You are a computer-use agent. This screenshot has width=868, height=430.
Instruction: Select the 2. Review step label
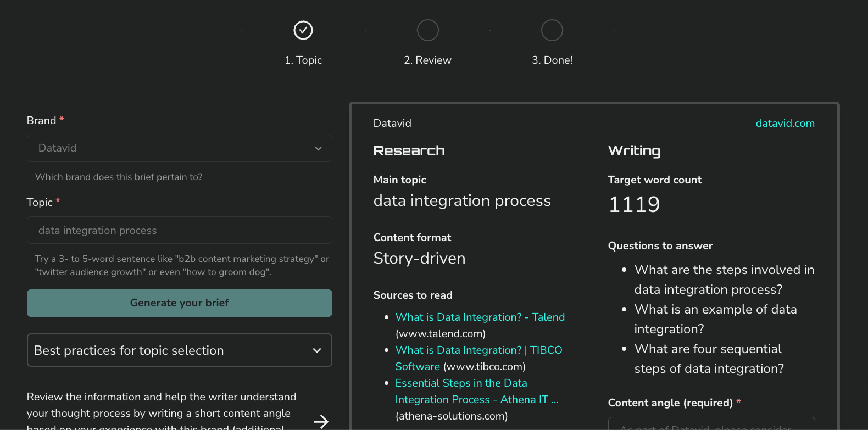point(427,60)
